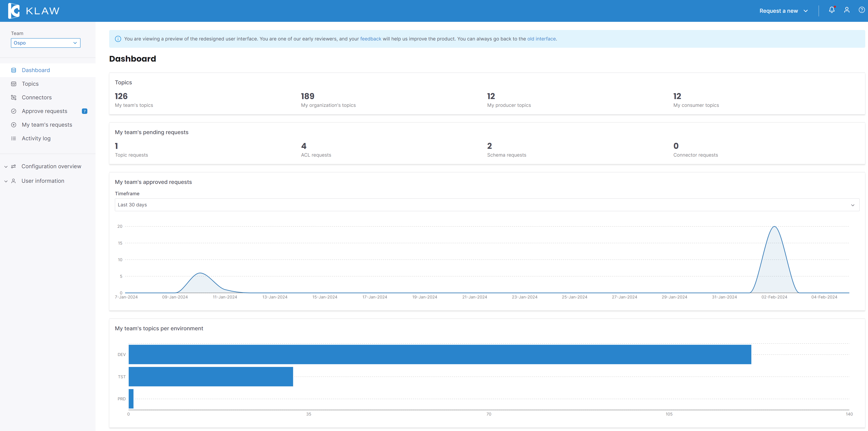Viewport: 868px width, 431px height.
Task: Click the Dashboard sidebar icon
Action: pyautogui.click(x=13, y=70)
